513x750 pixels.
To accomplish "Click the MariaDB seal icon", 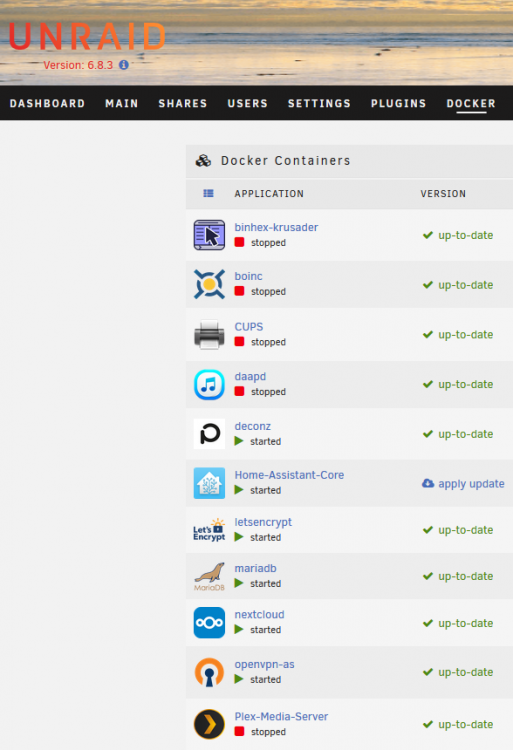I will (209, 576).
